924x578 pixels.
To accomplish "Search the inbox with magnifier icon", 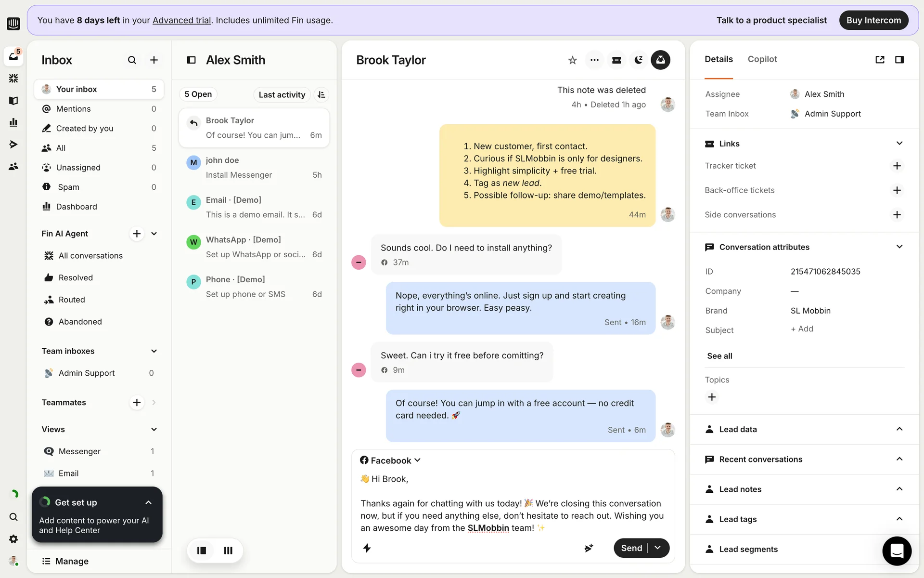I will pos(132,60).
